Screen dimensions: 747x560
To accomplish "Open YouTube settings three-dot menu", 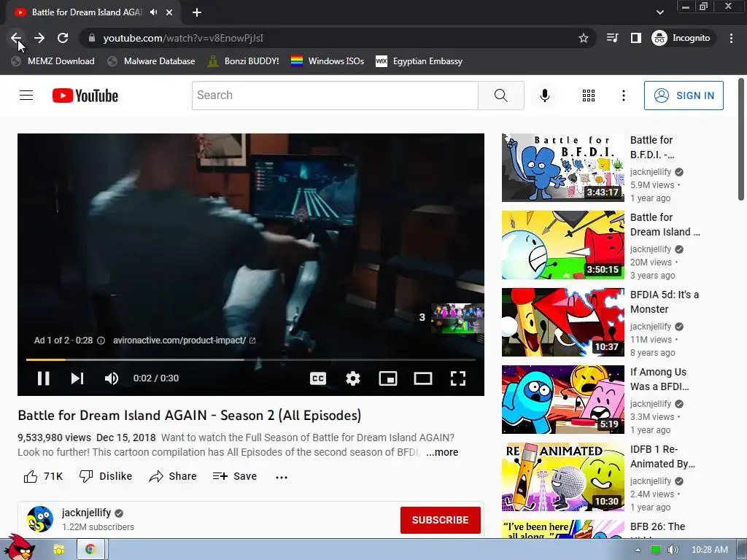I will point(623,96).
